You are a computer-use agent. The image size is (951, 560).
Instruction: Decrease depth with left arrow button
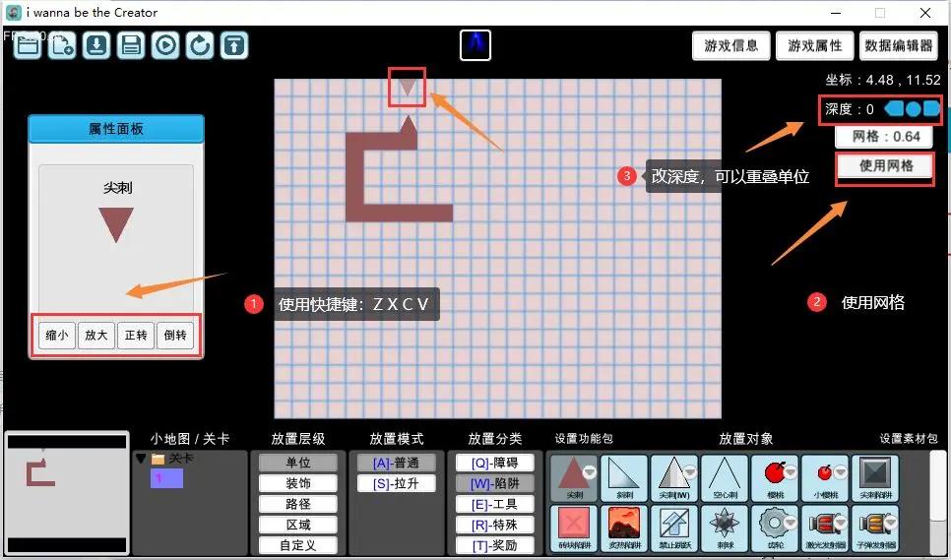click(894, 109)
